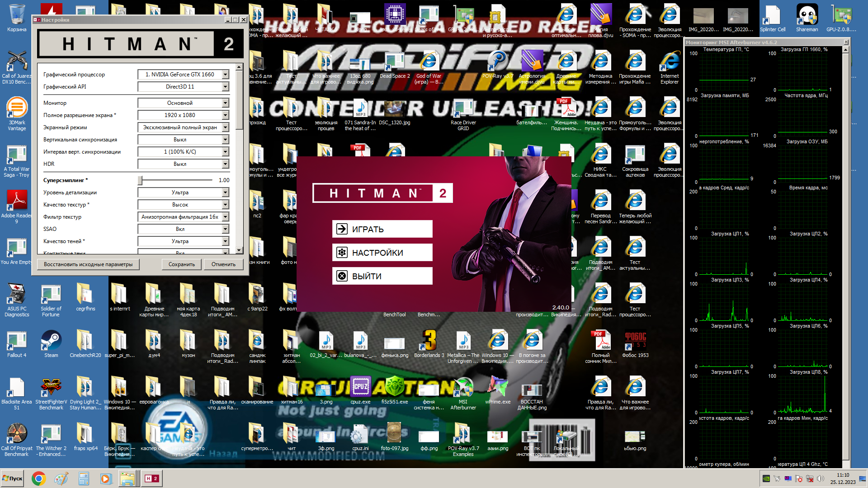The height and width of the screenshot is (488, 868).
Task: Click settings list scrollbar down arrow
Action: click(239, 250)
